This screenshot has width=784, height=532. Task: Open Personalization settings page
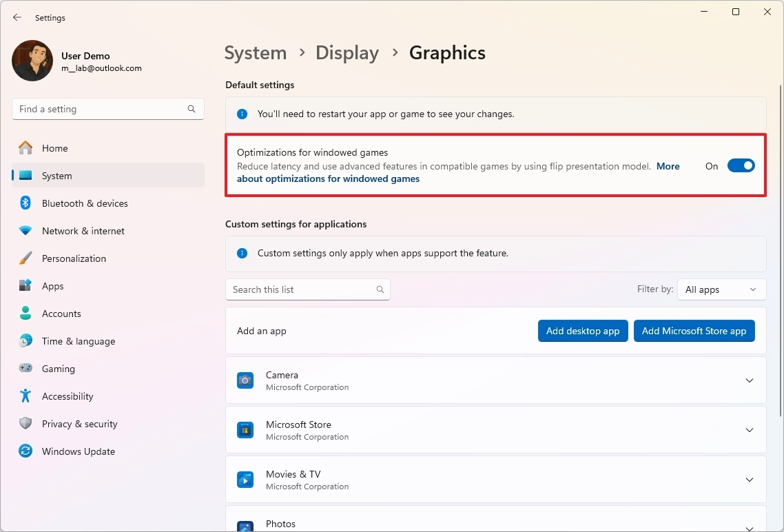[x=108, y=258]
